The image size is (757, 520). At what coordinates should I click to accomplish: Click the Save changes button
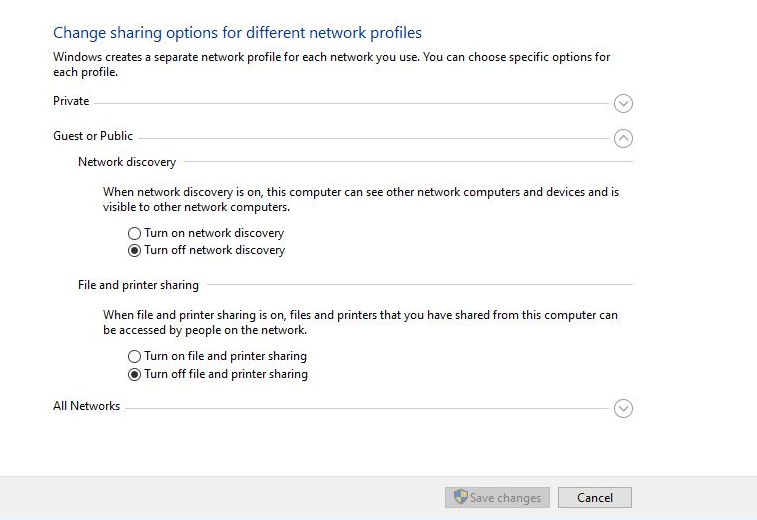(x=497, y=497)
